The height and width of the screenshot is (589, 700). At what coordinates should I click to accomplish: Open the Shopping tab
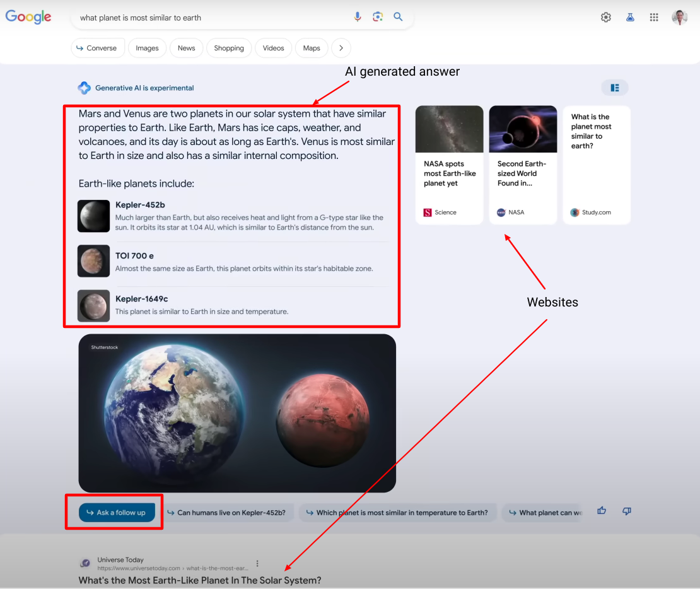point(229,48)
